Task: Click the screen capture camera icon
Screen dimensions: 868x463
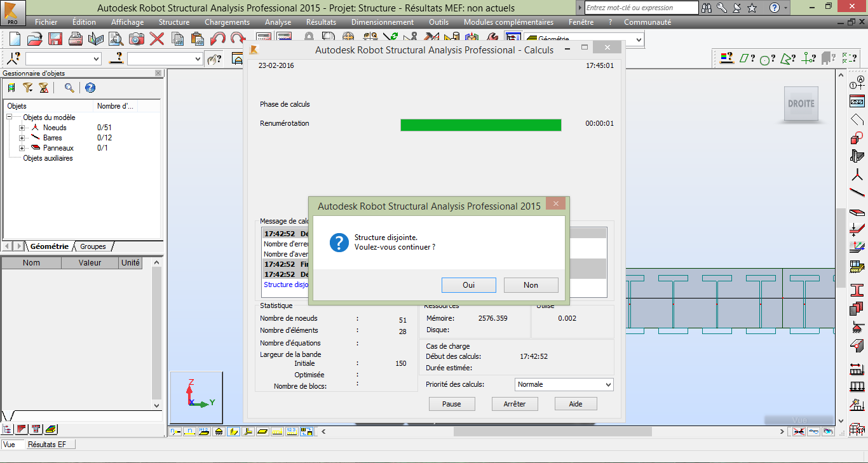Action: (x=137, y=39)
